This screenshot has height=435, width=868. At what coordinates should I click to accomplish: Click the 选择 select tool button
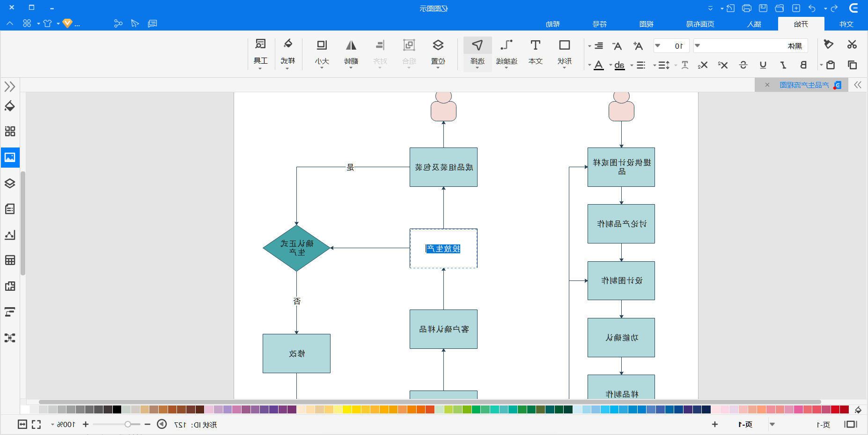[x=478, y=53]
